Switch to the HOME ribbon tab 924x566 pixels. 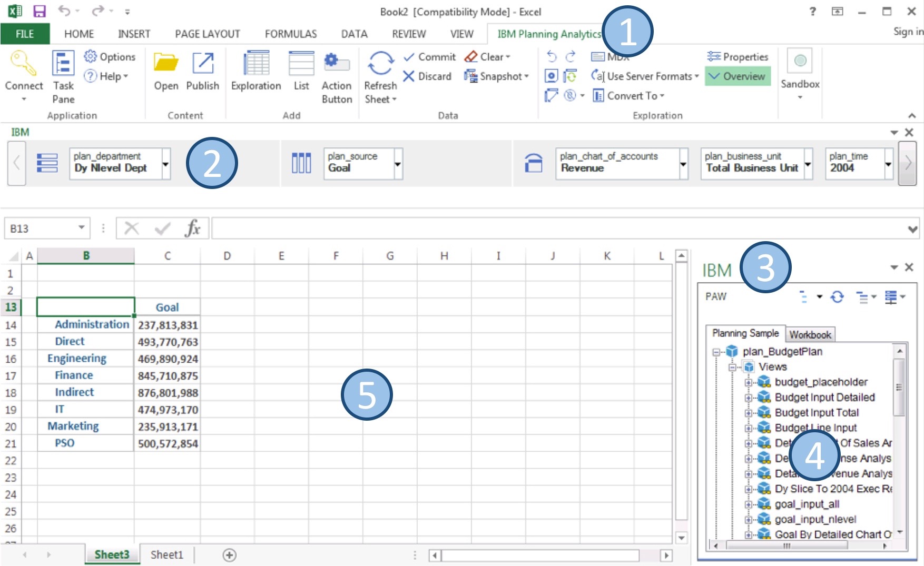[79, 34]
